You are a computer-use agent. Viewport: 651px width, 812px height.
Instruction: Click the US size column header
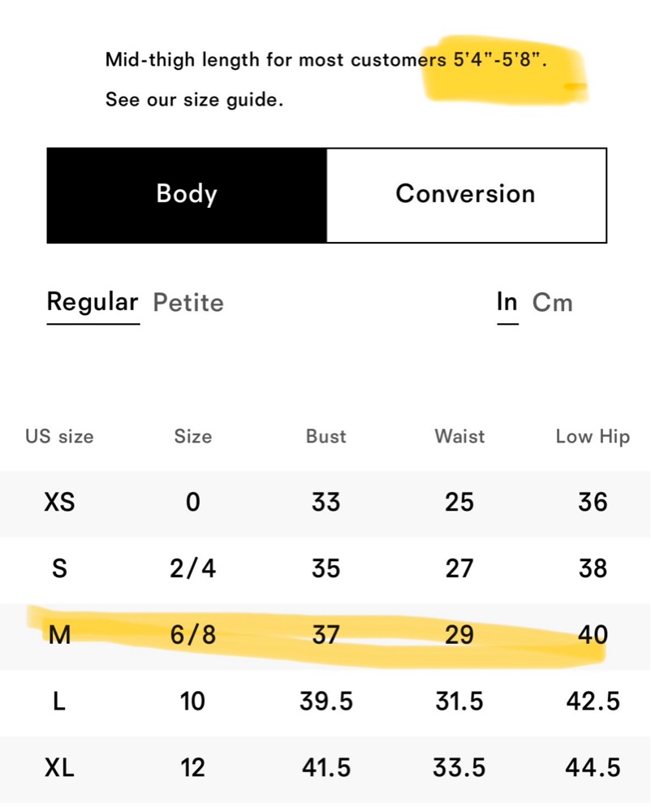(x=59, y=437)
